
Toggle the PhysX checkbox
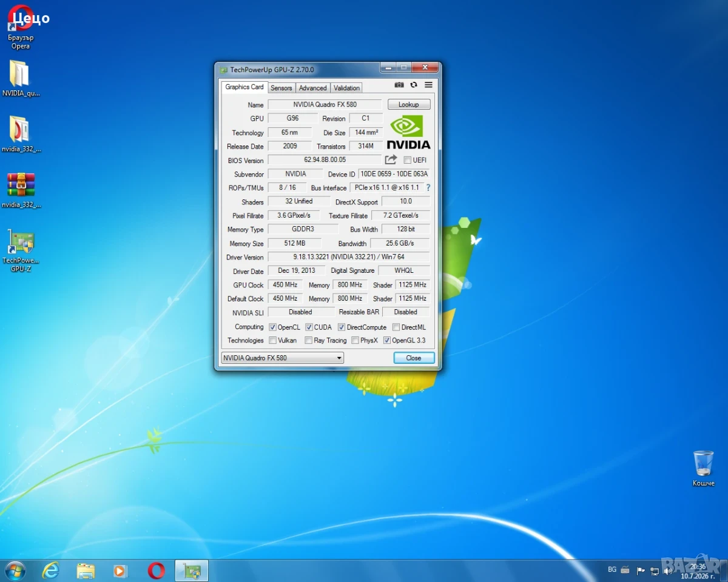click(x=355, y=341)
